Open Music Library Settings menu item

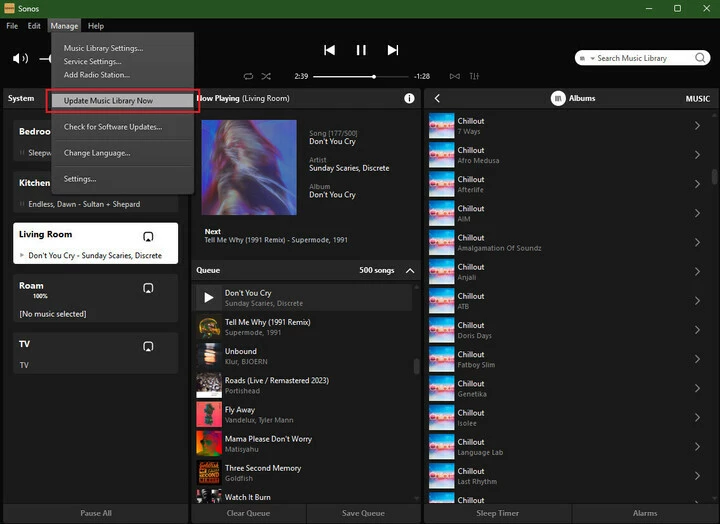pos(103,48)
